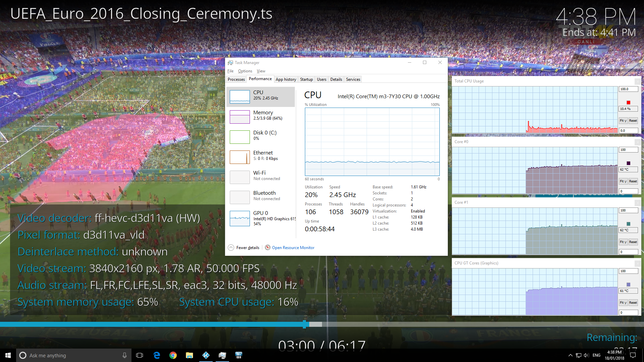Edit Core #0 max value field 100
Screen dimensions: 644x362
click(628, 150)
